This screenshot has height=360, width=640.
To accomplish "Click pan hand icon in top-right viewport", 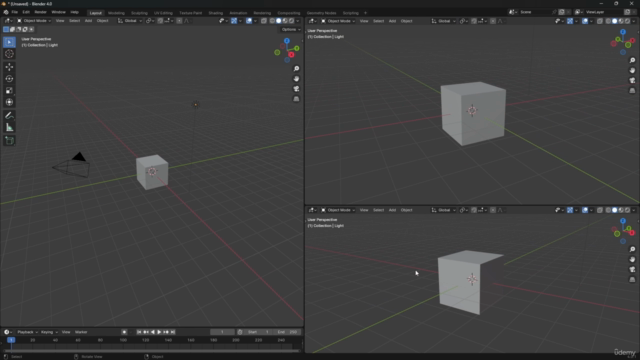I will [632, 71].
